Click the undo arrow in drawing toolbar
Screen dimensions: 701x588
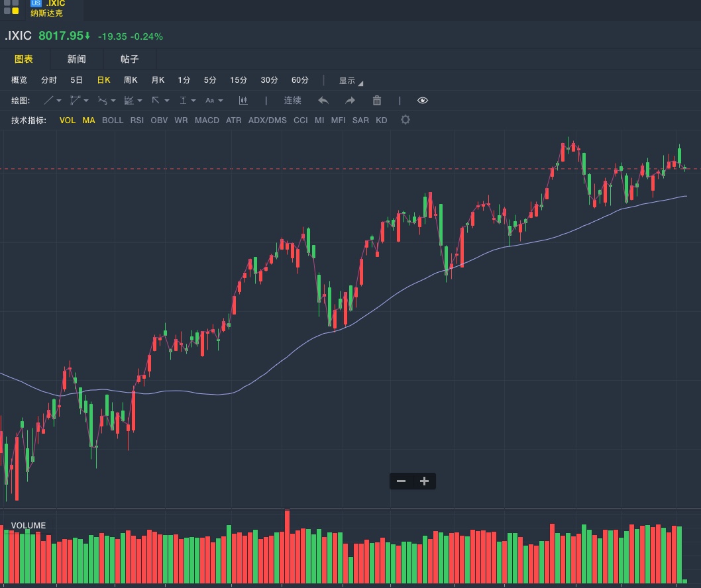pyautogui.click(x=323, y=101)
